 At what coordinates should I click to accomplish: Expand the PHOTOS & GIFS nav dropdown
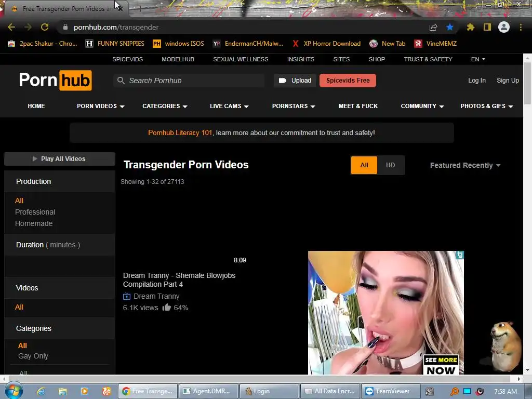point(486,106)
